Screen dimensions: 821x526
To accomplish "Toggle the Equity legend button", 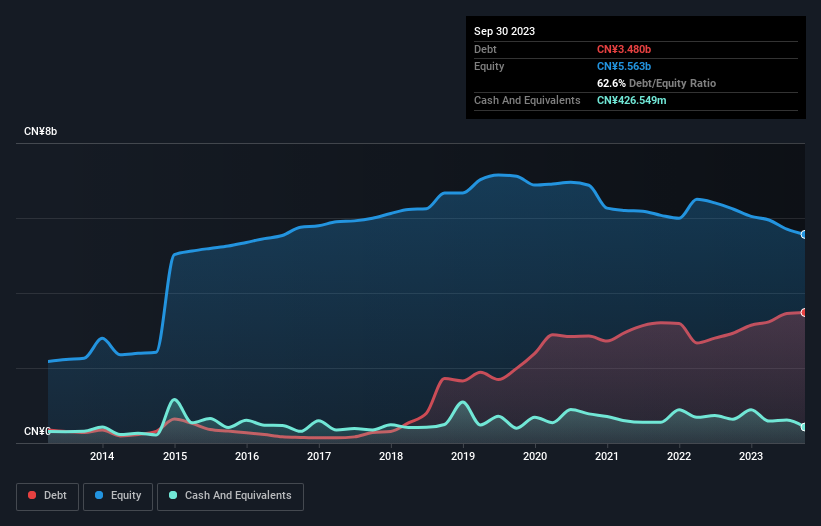I will pos(118,496).
